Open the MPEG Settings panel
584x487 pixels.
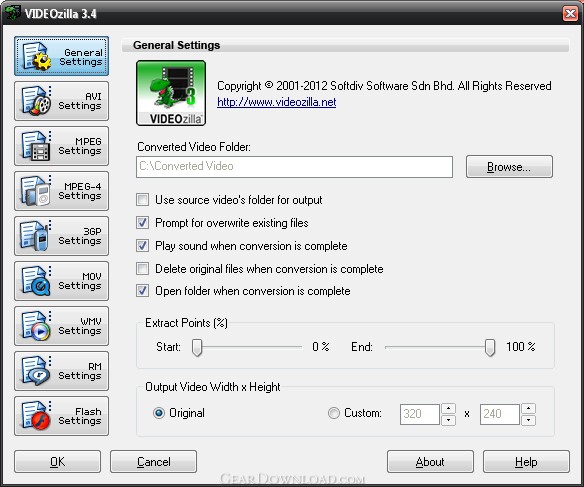coord(61,146)
